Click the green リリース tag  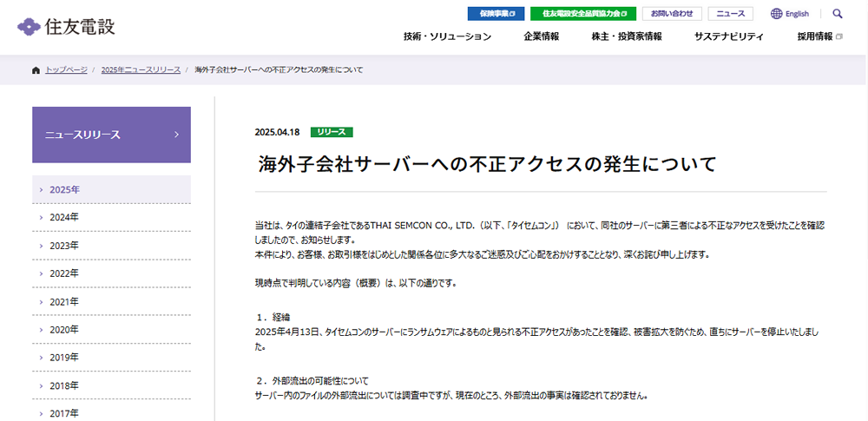[332, 132]
